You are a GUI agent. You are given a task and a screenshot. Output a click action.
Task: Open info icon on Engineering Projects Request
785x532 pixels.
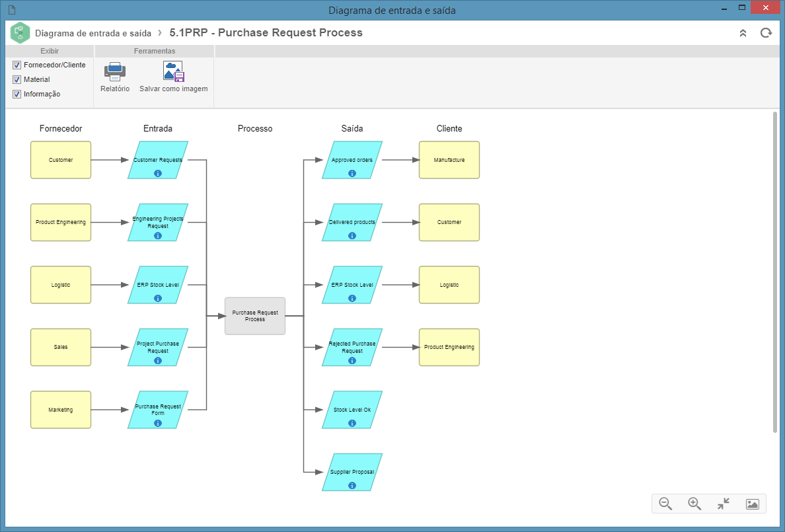coord(158,235)
